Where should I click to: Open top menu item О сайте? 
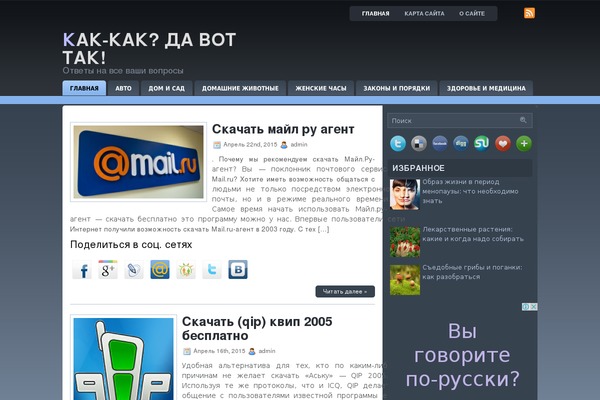(x=472, y=13)
